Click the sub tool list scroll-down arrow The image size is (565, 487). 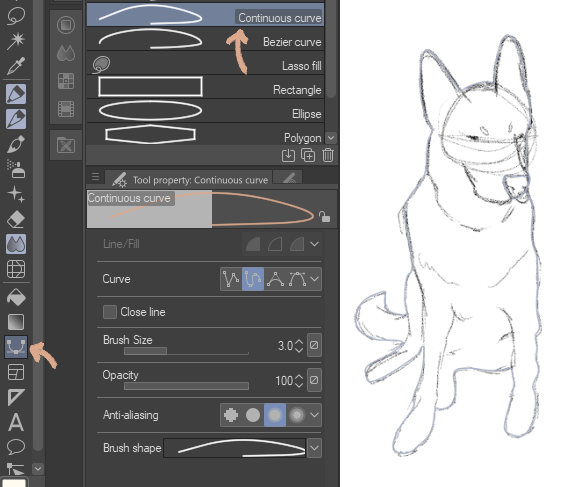coord(331,138)
